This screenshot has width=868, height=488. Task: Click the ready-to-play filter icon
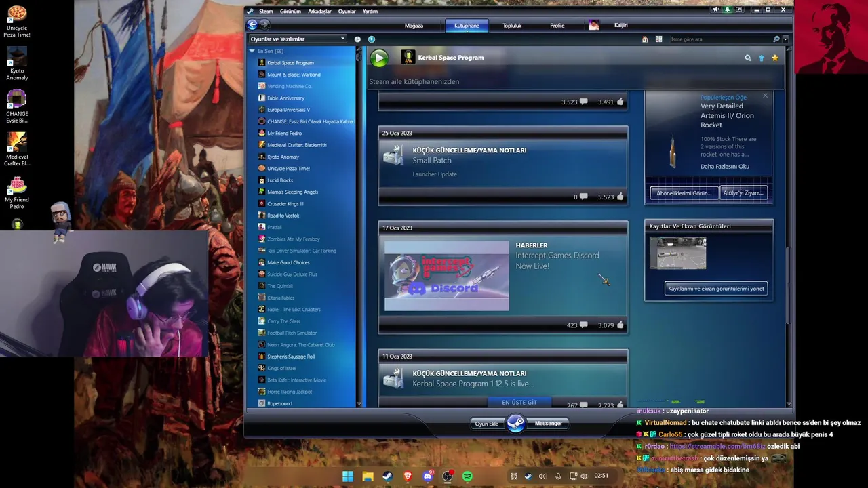(372, 39)
